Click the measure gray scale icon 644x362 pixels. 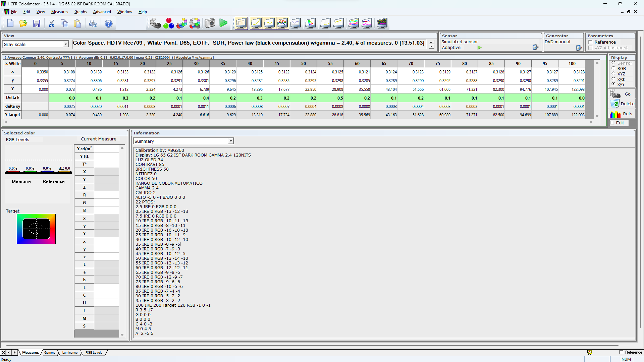[x=155, y=23]
